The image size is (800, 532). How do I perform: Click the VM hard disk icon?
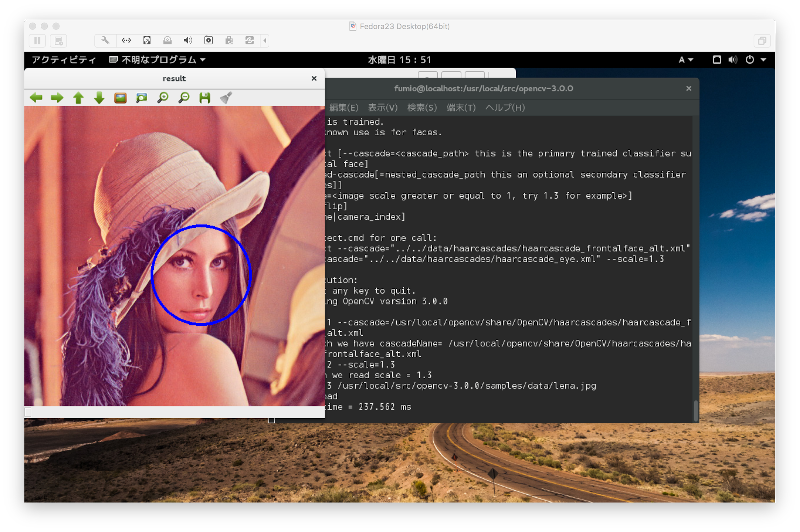(147, 41)
